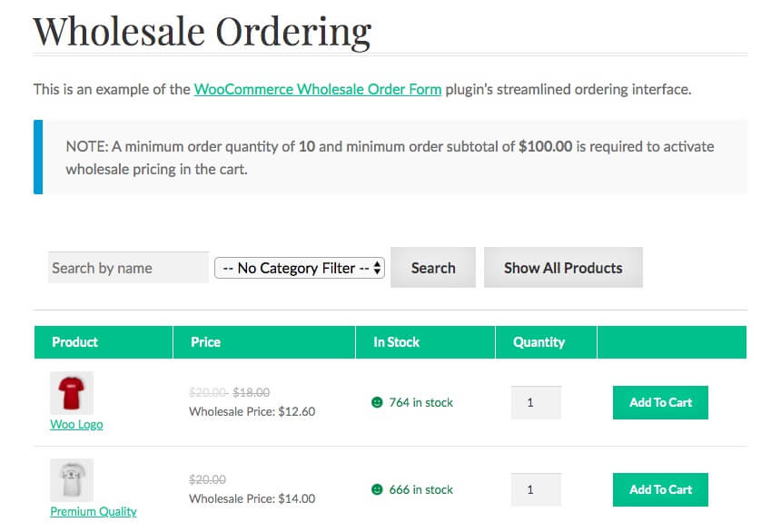This screenshot has width=781, height=532.
Task: Click the Search by name field
Action: click(128, 268)
